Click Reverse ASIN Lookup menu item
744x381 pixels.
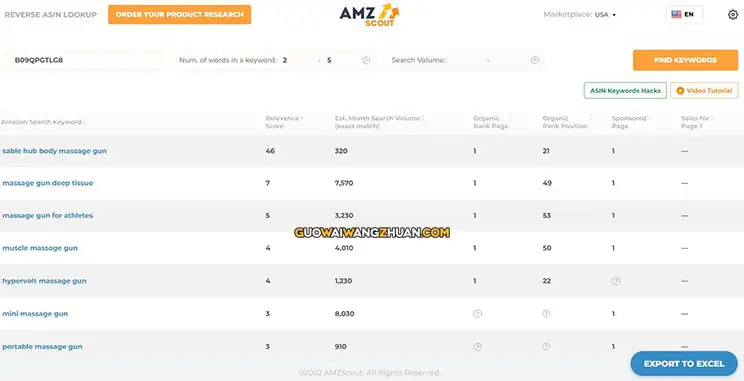51,15
